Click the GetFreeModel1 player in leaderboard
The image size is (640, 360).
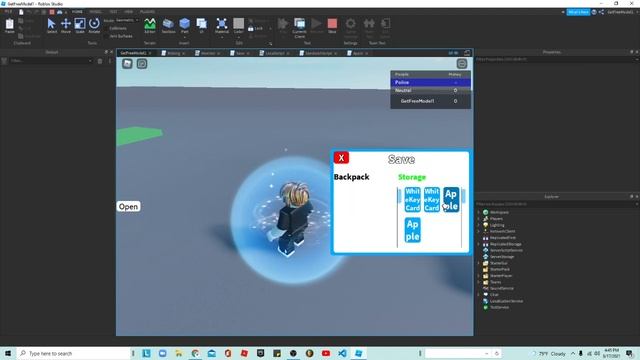431,101
